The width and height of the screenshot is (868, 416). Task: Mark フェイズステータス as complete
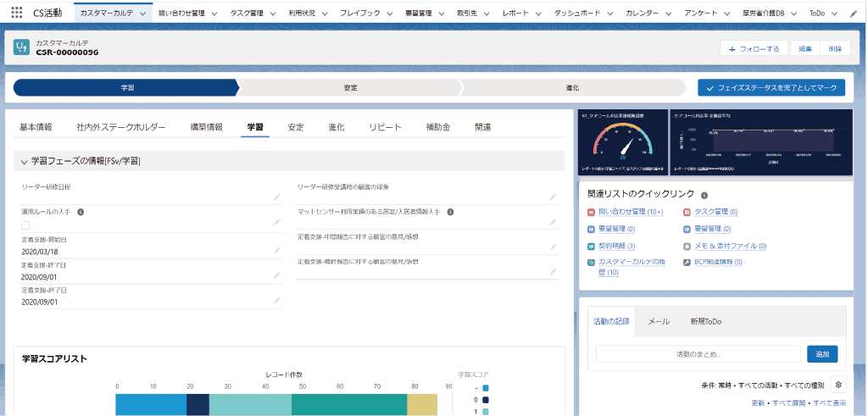(771, 88)
